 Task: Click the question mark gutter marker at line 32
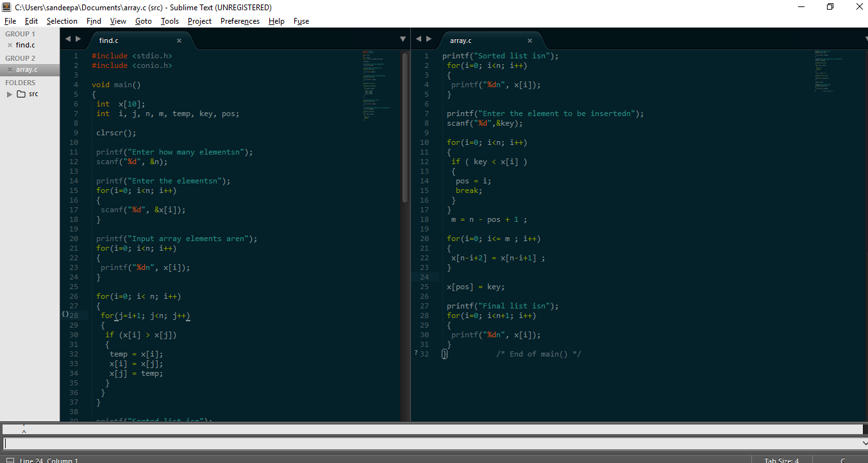[415, 353]
